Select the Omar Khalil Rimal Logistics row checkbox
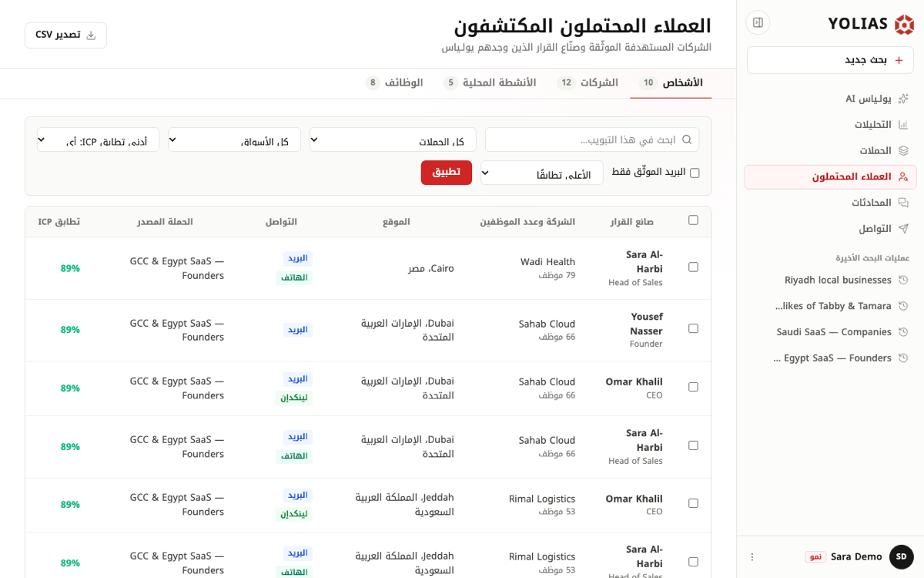 click(693, 504)
